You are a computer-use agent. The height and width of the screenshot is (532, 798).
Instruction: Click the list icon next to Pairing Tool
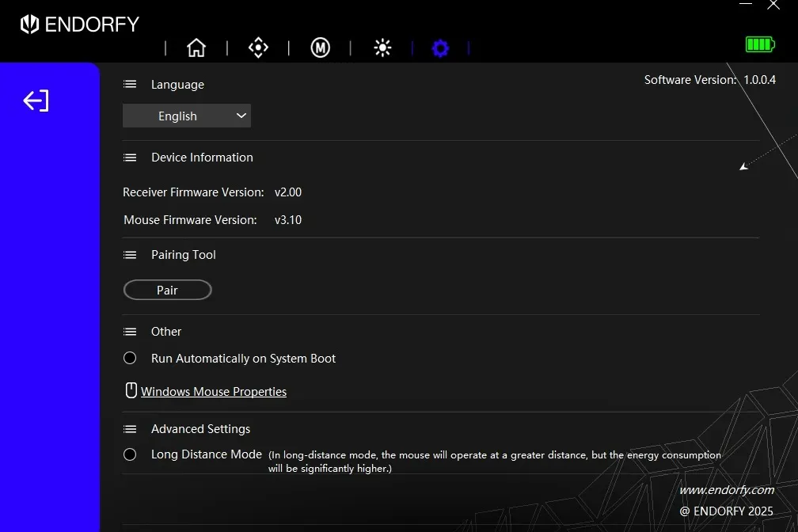(131, 255)
